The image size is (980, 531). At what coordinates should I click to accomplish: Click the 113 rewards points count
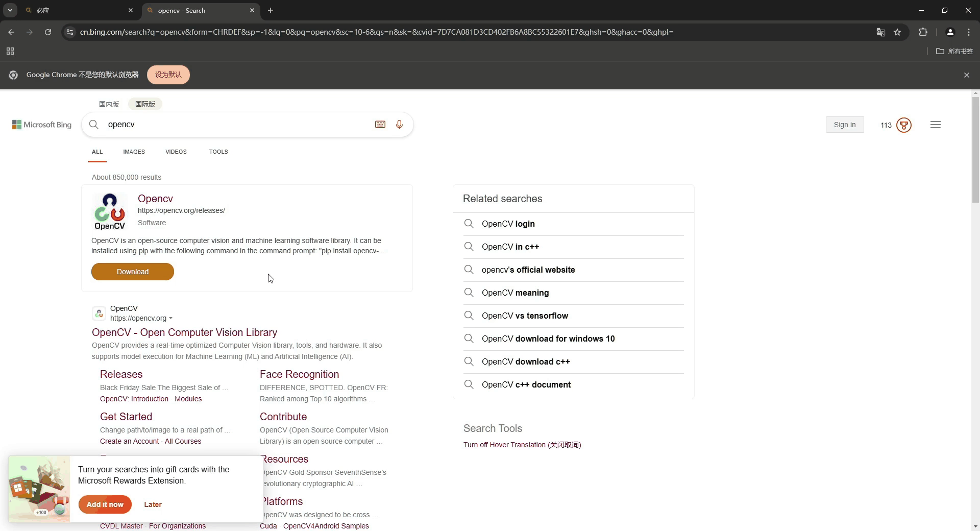[886, 125]
